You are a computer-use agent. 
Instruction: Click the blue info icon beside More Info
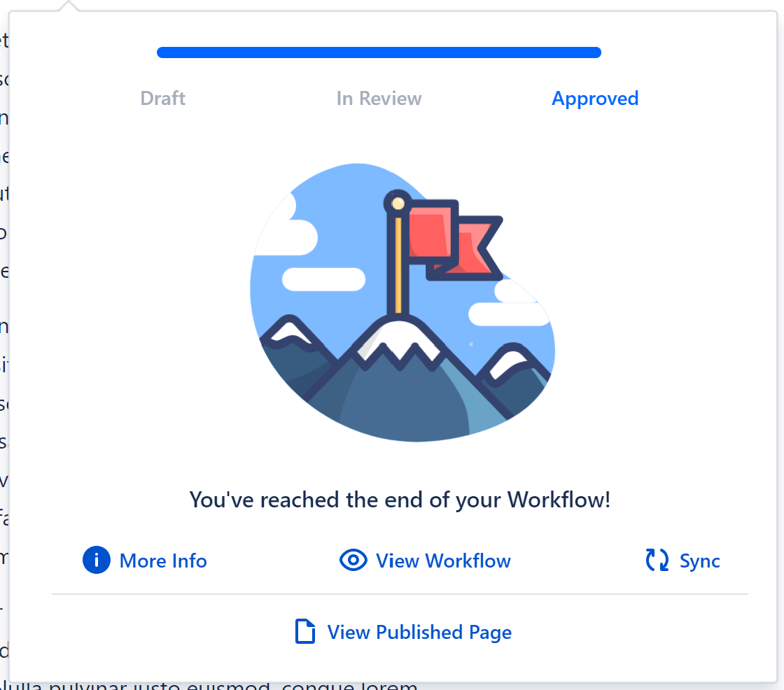tap(96, 560)
